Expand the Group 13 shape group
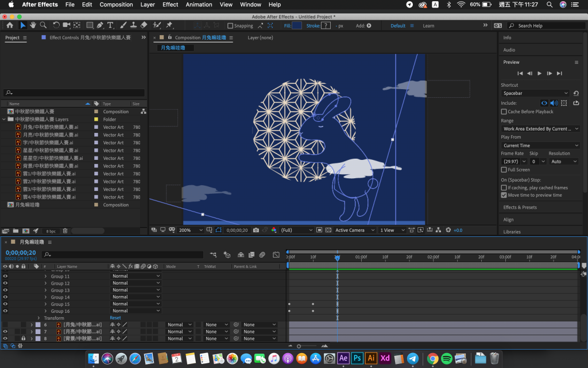 [45, 290]
